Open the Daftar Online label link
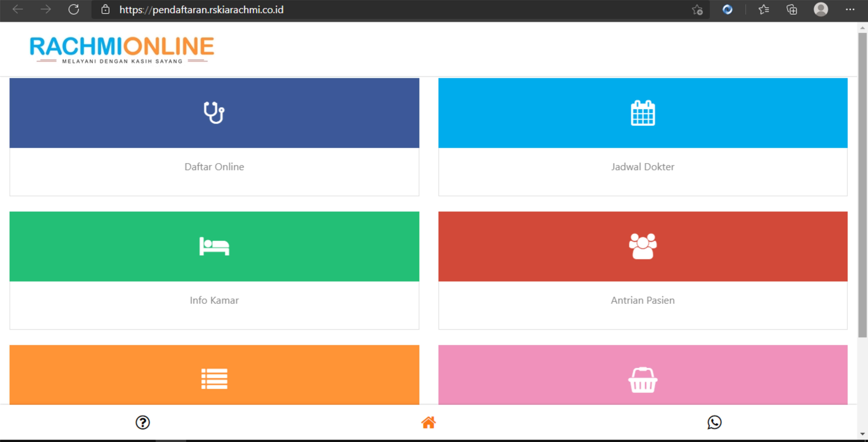Viewport: 868px width, 442px height. pos(214,167)
